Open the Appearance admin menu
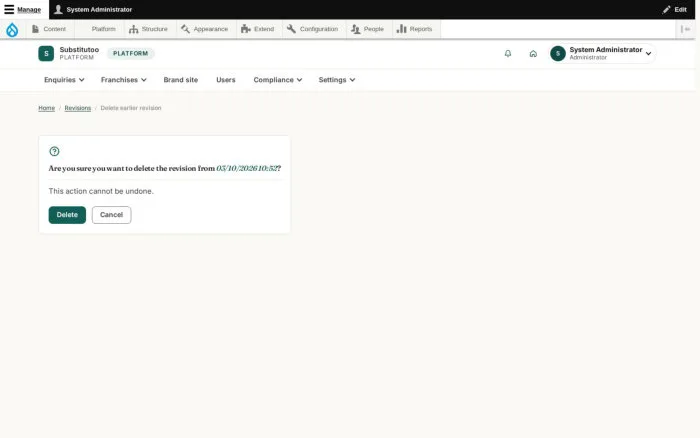 pyautogui.click(x=205, y=29)
